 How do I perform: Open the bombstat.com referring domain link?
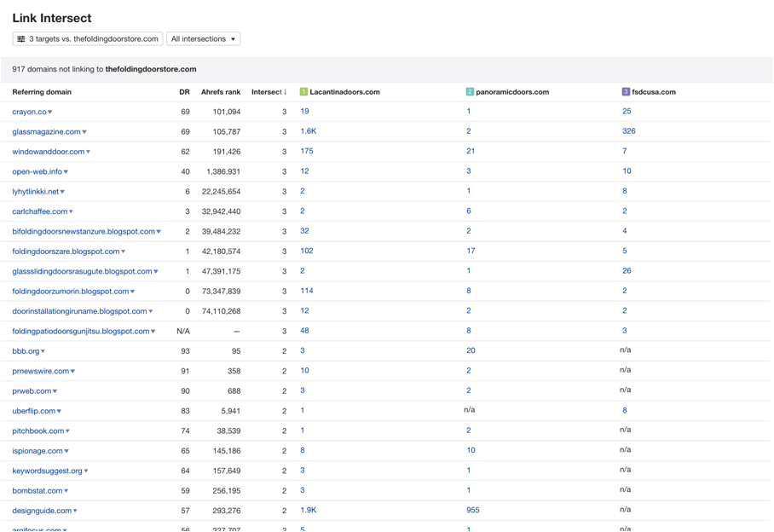38,491
